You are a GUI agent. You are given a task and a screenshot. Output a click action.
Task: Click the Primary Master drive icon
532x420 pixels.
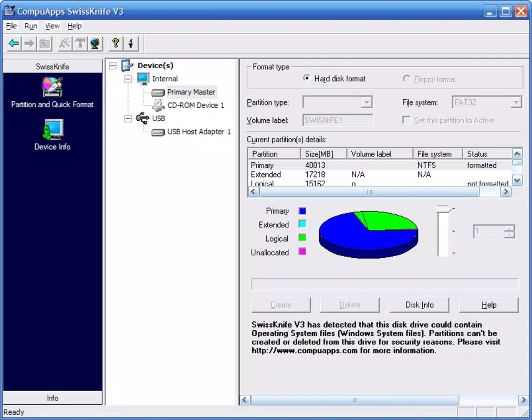[158, 92]
